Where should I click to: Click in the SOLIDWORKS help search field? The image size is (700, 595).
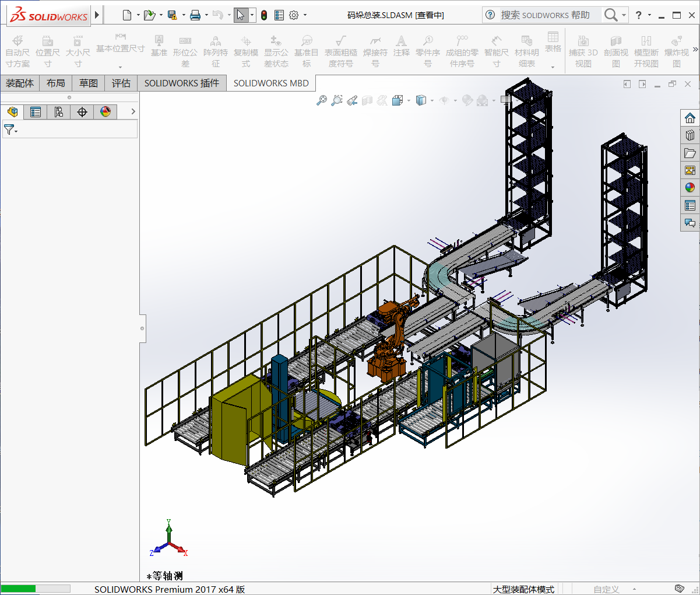tap(551, 15)
